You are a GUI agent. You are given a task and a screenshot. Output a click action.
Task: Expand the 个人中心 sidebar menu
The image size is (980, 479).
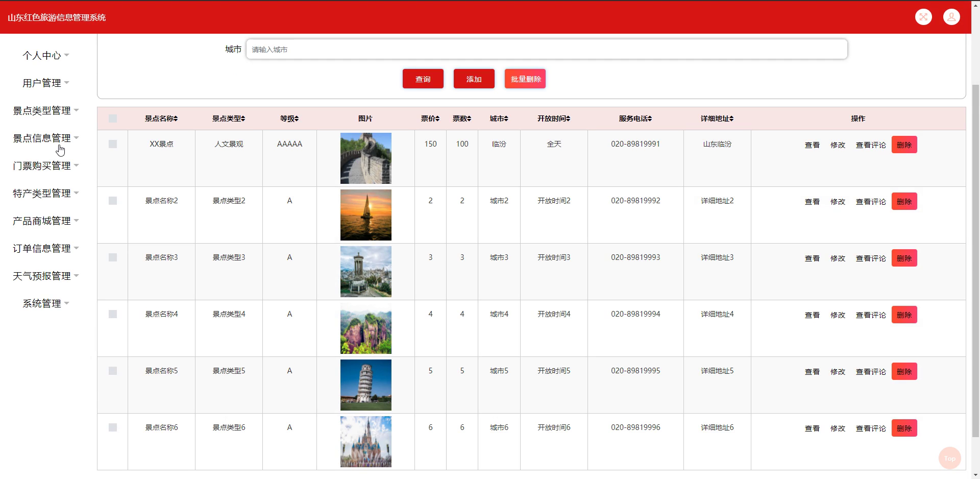click(45, 55)
